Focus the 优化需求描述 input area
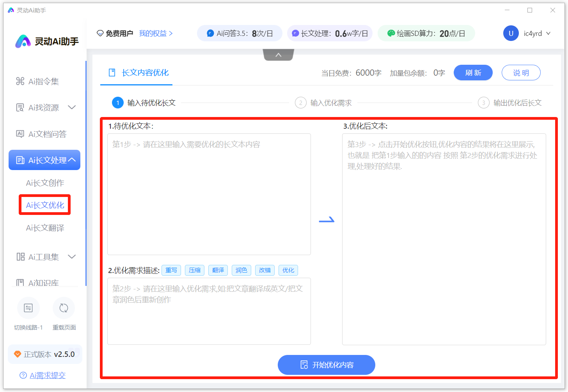Viewport: 568px width, 392px height. click(x=209, y=311)
